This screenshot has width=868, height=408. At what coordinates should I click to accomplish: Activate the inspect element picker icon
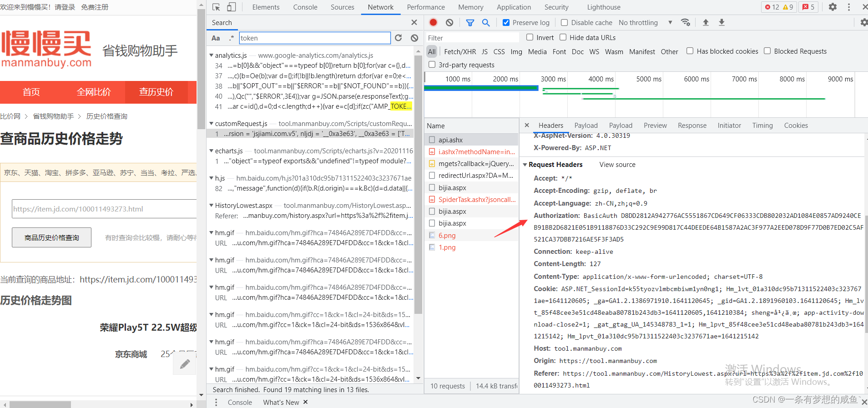click(x=217, y=7)
